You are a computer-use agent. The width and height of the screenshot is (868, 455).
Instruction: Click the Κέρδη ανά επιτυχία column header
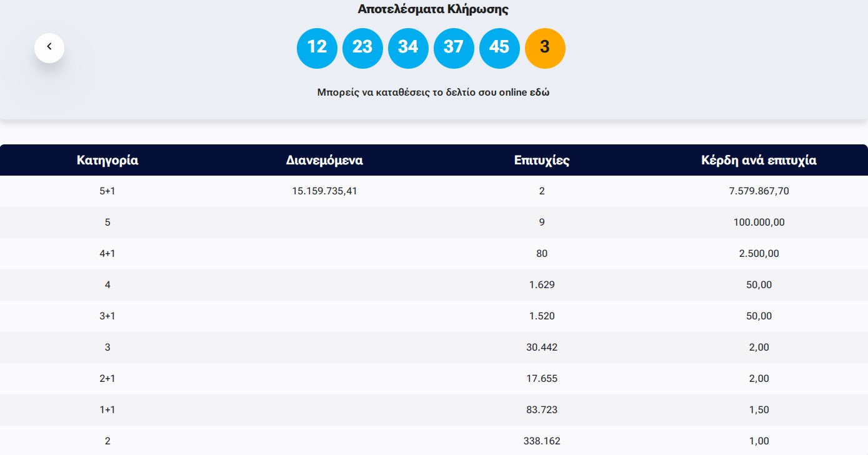tap(759, 161)
